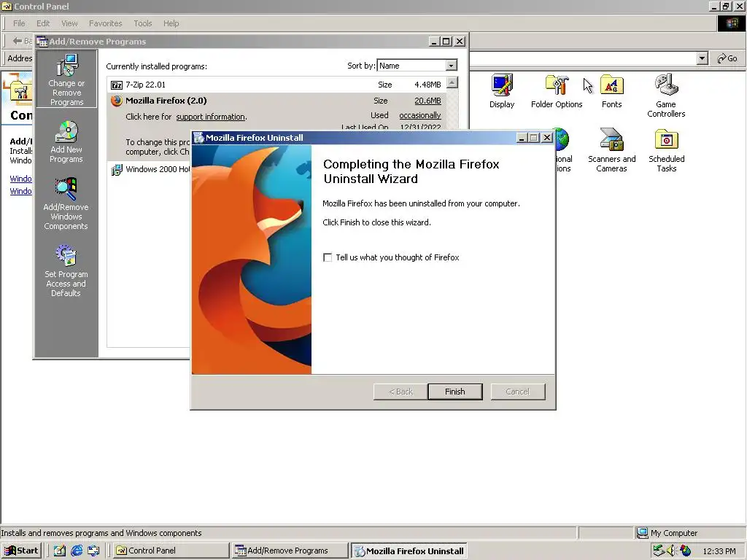
Task: Click Mozilla Firefox Uninstall taskbar button
Action: tap(409, 551)
